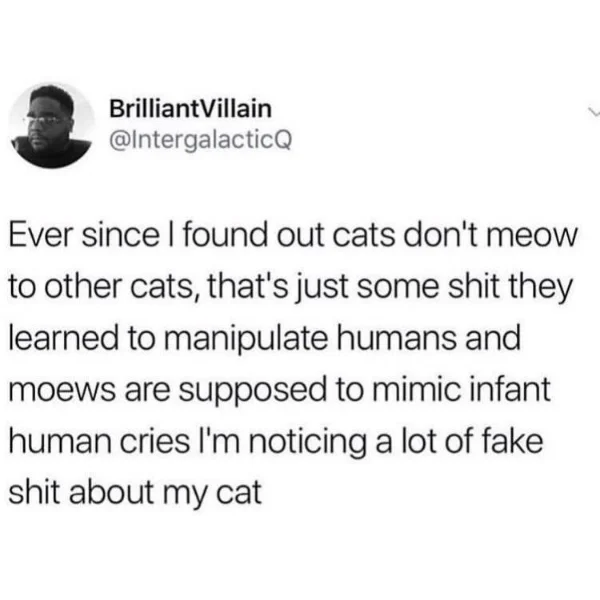
Task: Open the @IntergalacticQ handle link
Action: (x=201, y=140)
